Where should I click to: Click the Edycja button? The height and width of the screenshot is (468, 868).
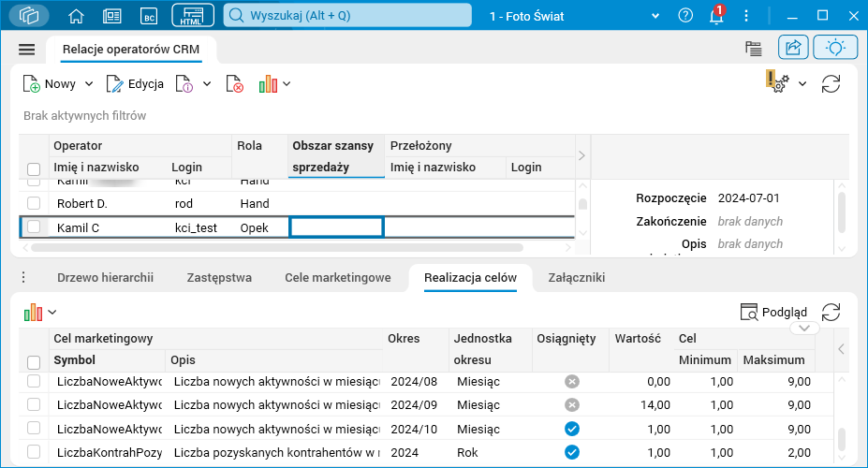click(135, 84)
